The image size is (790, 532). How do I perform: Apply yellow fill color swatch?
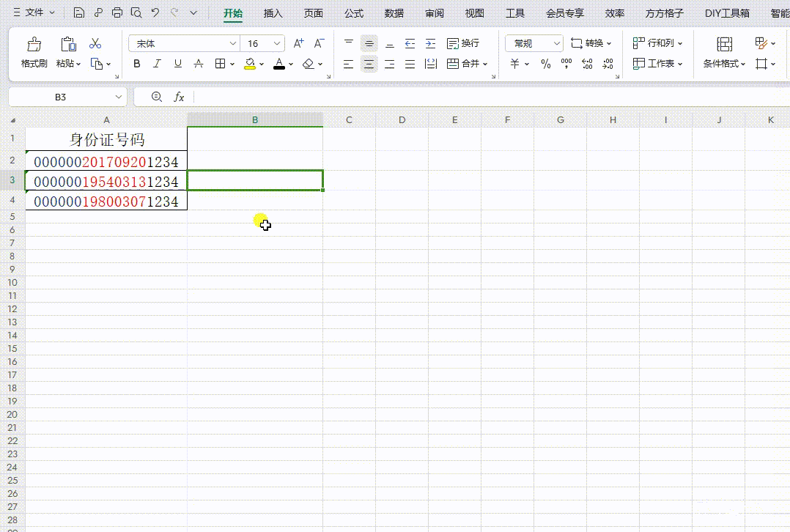pyautogui.click(x=249, y=64)
